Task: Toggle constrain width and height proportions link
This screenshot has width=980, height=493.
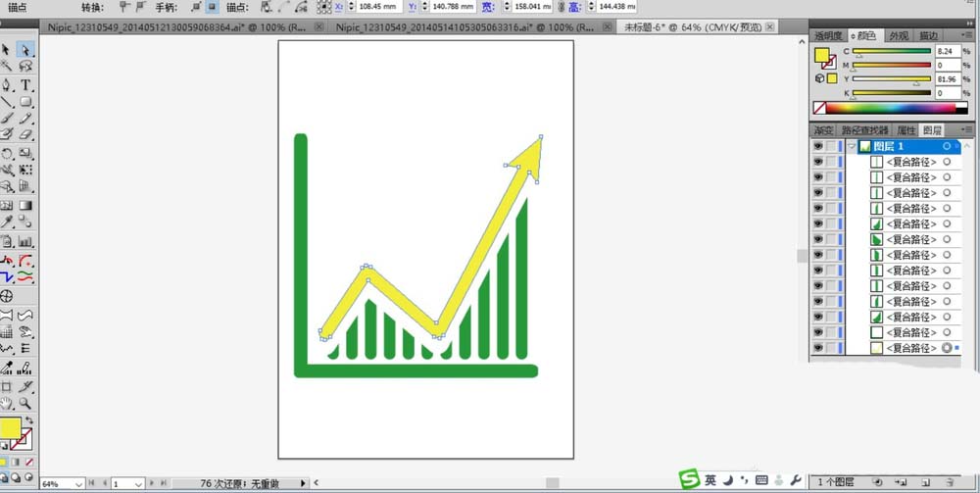Action: pyautogui.click(x=561, y=7)
